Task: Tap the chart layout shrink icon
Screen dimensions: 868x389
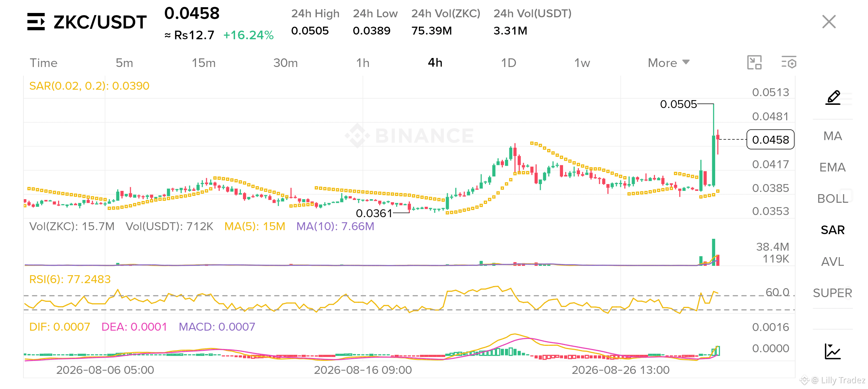Action: click(x=754, y=62)
